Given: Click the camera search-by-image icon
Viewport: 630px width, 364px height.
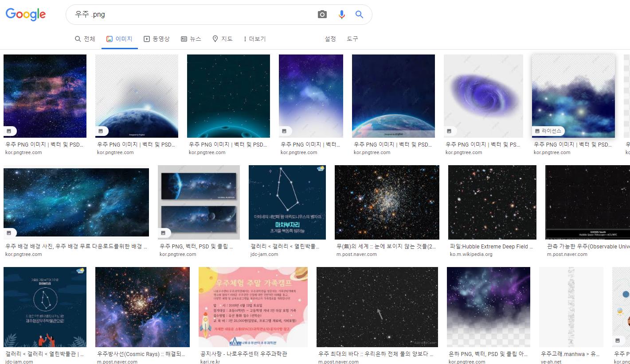Looking at the screenshot, I should [x=322, y=15].
